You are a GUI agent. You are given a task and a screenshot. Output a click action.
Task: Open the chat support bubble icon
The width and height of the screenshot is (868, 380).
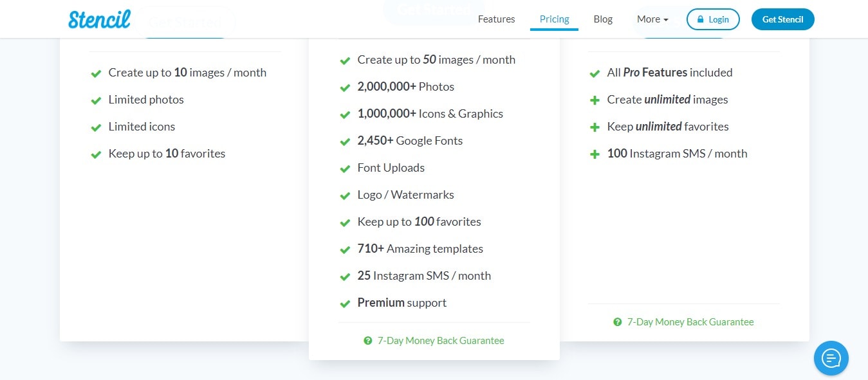[x=831, y=357]
